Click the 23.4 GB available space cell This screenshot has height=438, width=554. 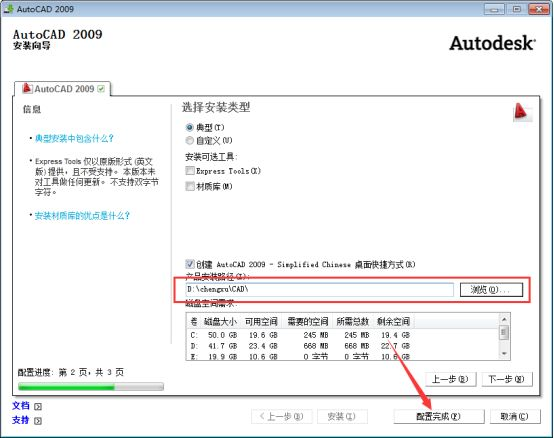(x=263, y=346)
